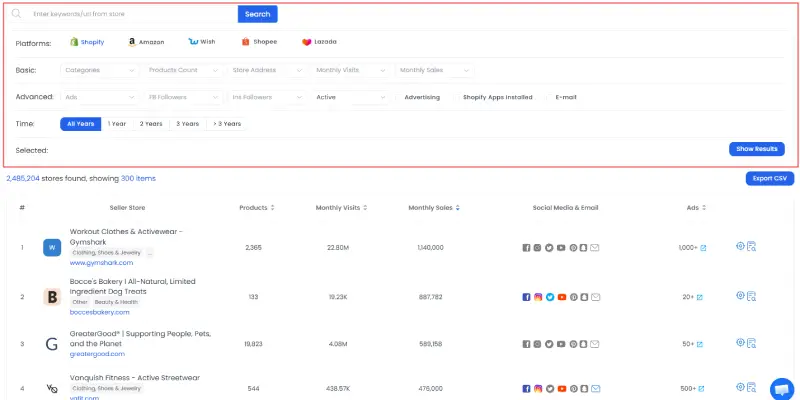
Task: Open the Ins Followers dropdown
Action: coord(267,97)
